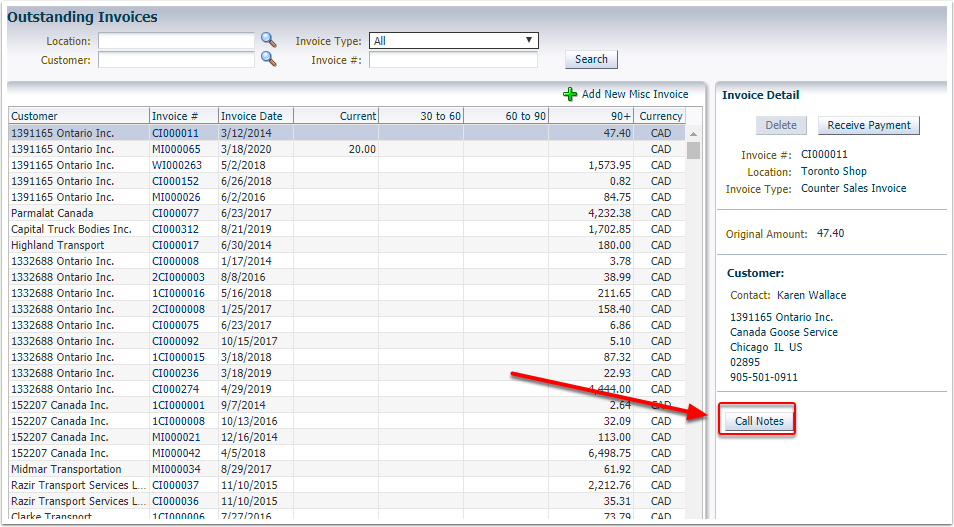Open invoice link 1CI000016
This screenshot has height=527, width=954.
click(x=178, y=293)
